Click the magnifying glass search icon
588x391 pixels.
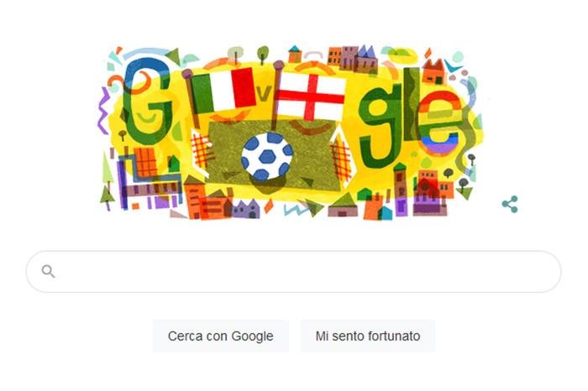click(49, 271)
